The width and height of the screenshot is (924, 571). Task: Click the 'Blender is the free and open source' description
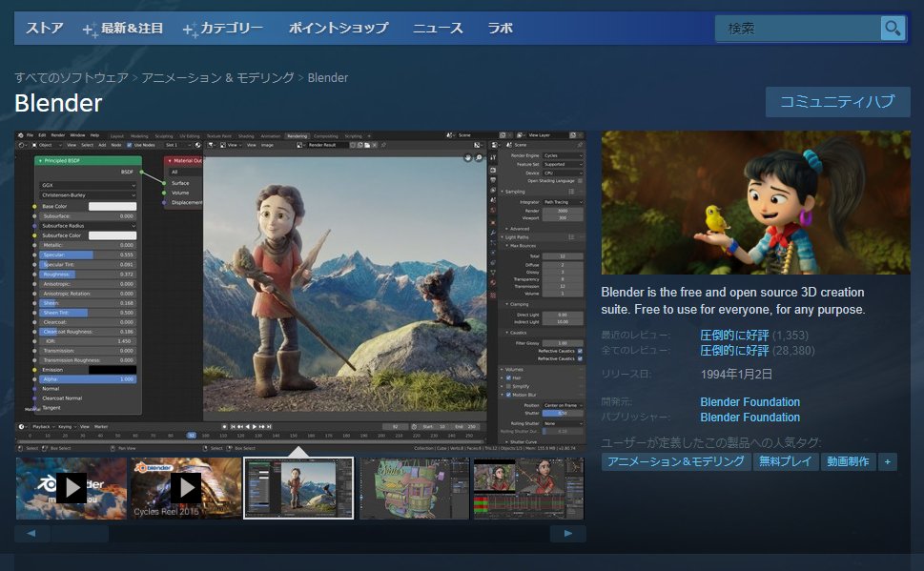(x=733, y=300)
